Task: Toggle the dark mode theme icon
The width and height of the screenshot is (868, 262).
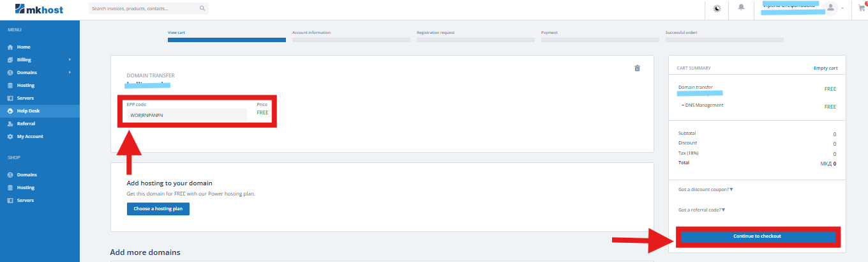Action: (717, 9)
